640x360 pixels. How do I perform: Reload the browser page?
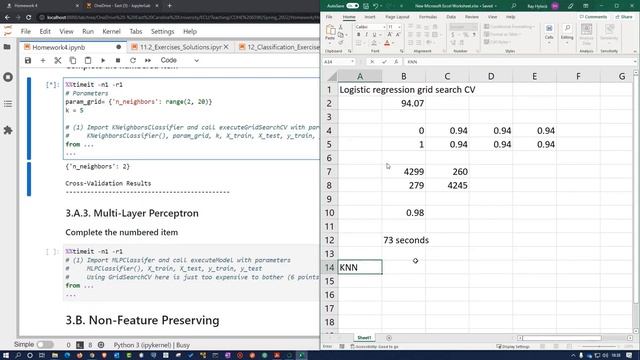[29, 18]
